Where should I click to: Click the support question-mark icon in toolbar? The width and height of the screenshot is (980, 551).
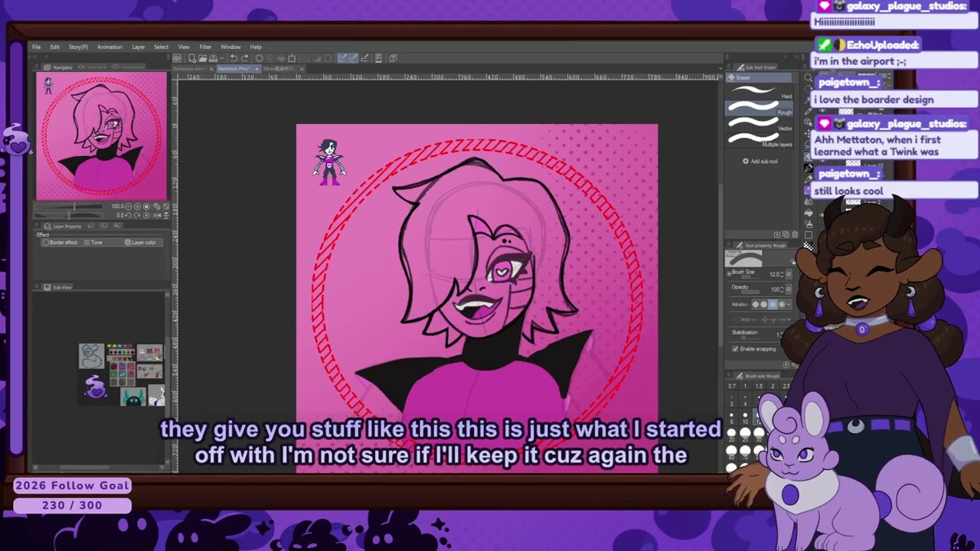pos(393,58)
